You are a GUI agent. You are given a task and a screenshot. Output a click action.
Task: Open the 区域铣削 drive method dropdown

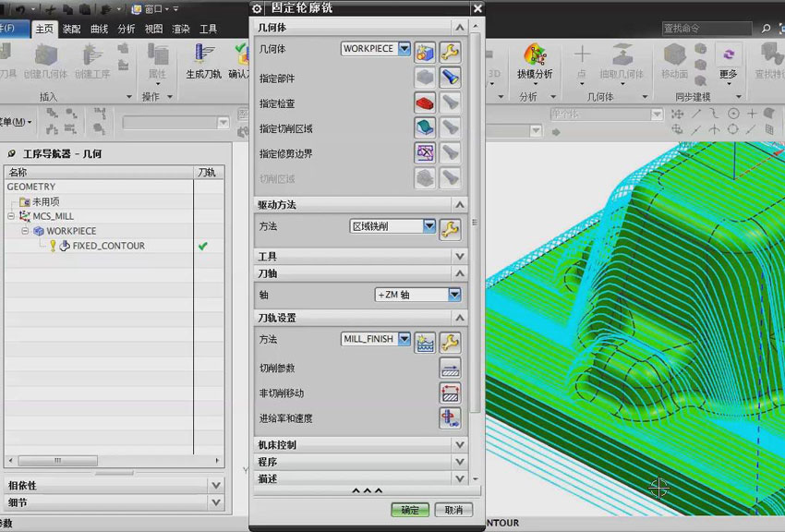[429, 226]
